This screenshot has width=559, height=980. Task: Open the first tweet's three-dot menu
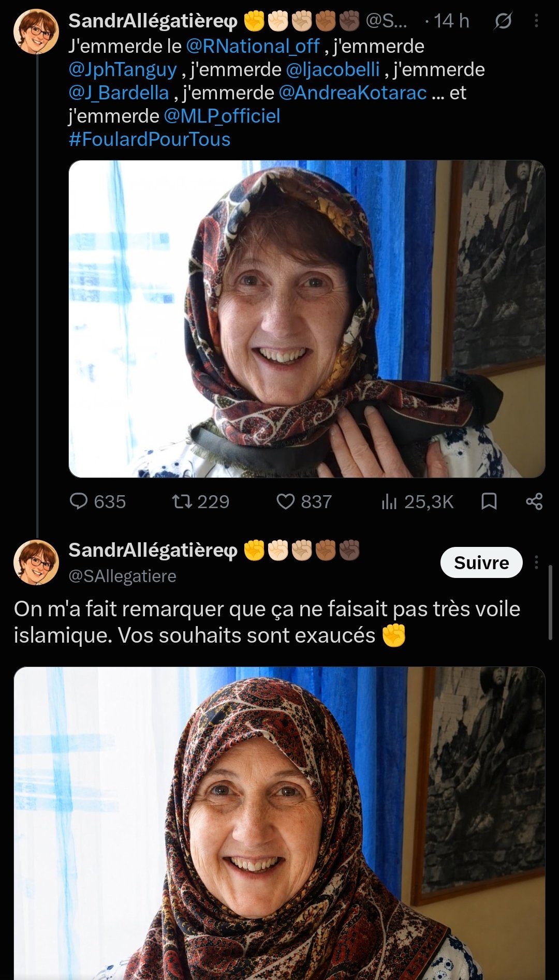coord(536,21)
